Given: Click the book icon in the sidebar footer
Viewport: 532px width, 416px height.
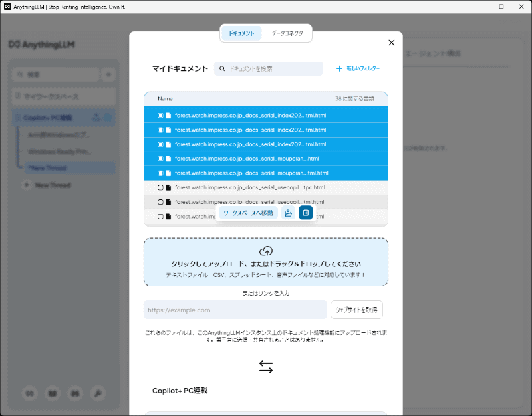Looking at the screenshot, I should coord(53,393).
